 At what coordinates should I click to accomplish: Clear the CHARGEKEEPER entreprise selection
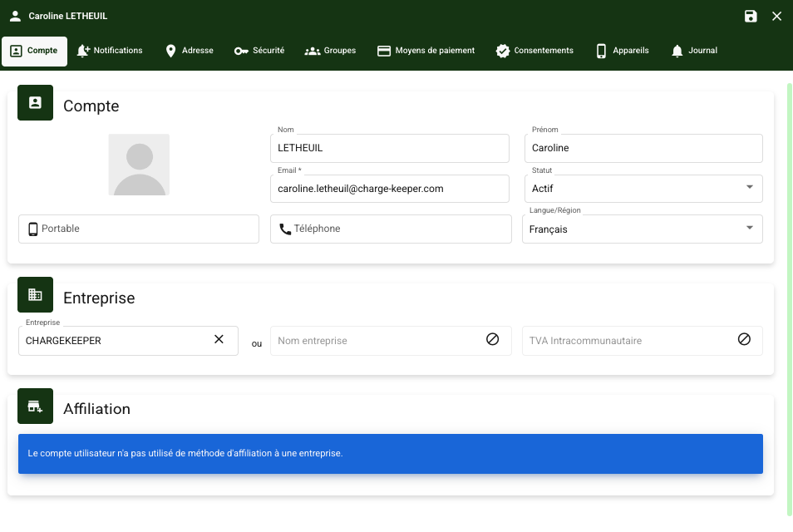pos(219,339)
